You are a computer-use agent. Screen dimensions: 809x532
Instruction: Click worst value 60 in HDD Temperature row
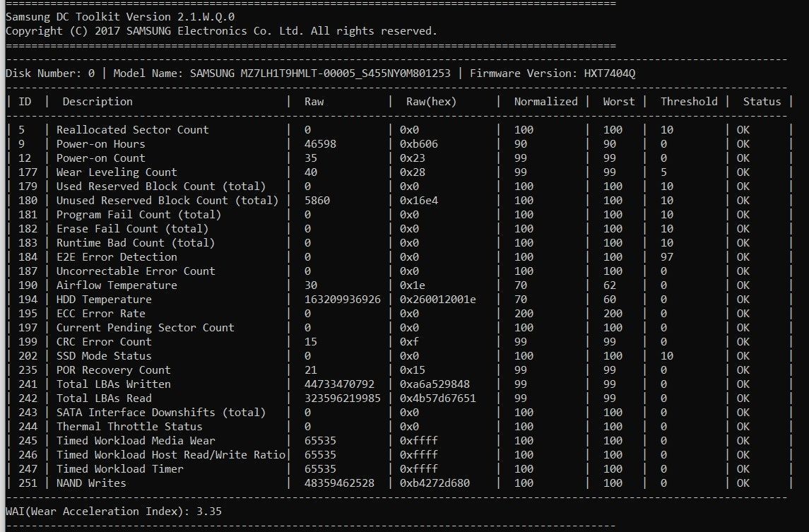pyautogui.click(x=609, y=300)
